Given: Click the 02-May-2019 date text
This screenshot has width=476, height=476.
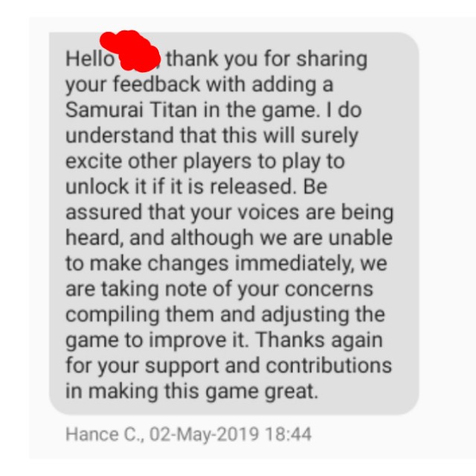Looking at the screenshot, I should click(x=204, y=434).
